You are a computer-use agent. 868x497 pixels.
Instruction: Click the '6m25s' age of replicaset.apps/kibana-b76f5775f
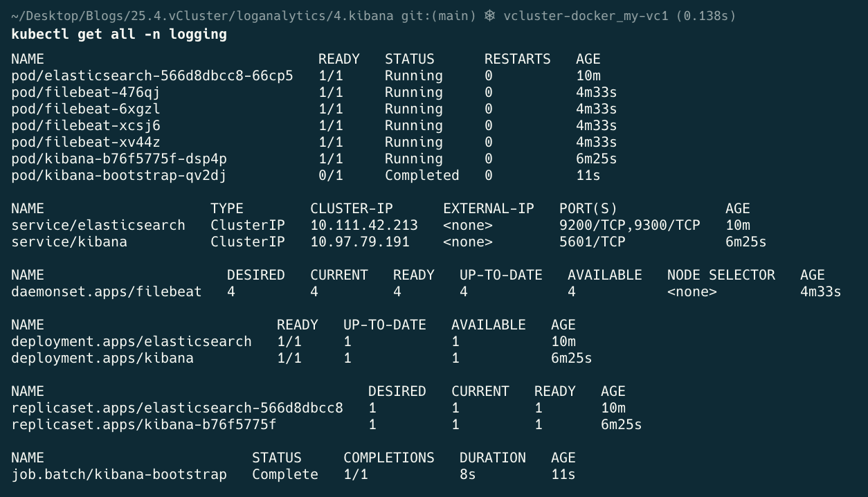point(622,424)
